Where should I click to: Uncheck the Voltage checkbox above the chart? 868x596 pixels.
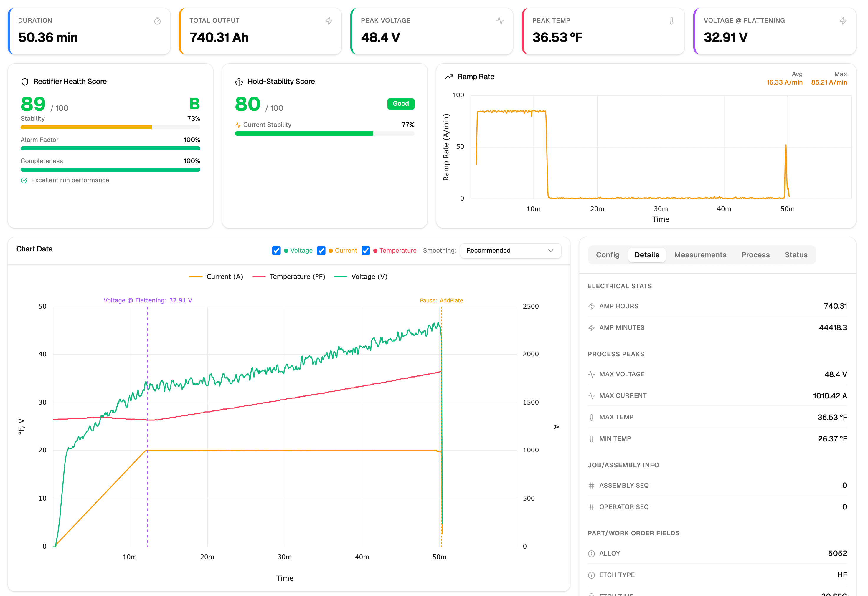click(x=276, y=251)
